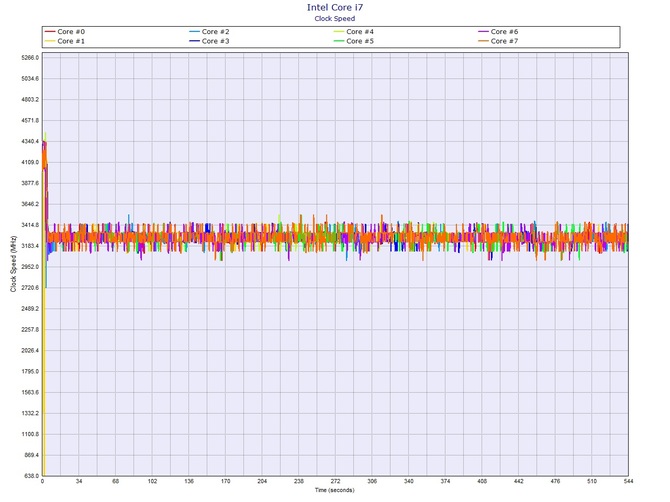Screen dimensions: 670x502
Task: Click the 1332.2 y-axis value
Action: click(30, 414)
